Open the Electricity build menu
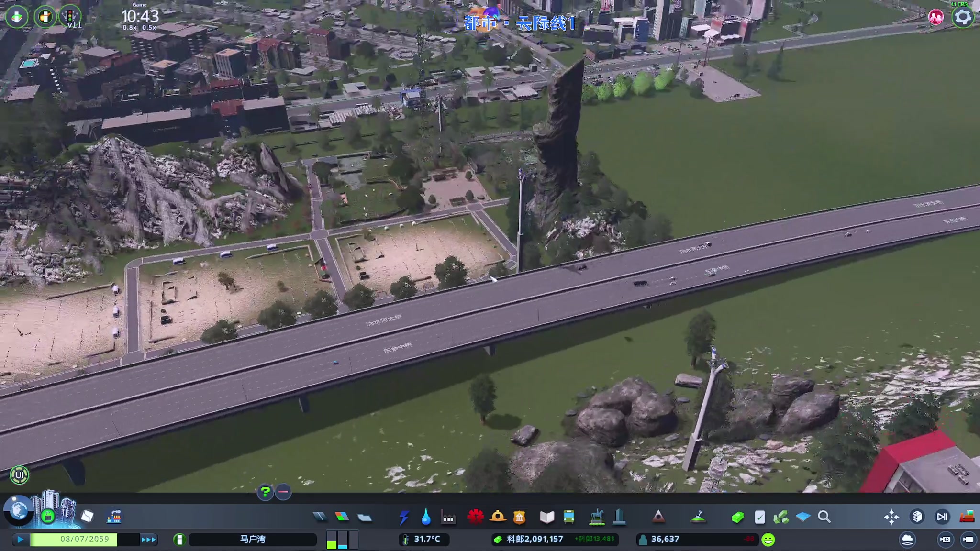 click(404, 517)
